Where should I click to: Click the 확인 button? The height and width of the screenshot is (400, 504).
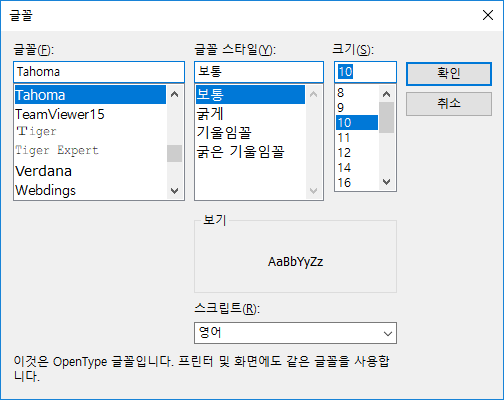point(449,73)
